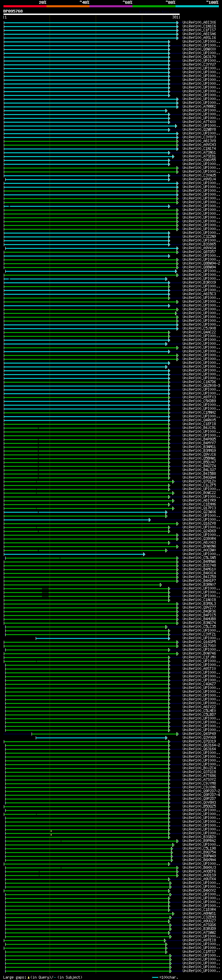This screenshot has width=222, height=980.
Task: Select the UniRef100_Q23WX6 label
Action: tap(199, 512)
